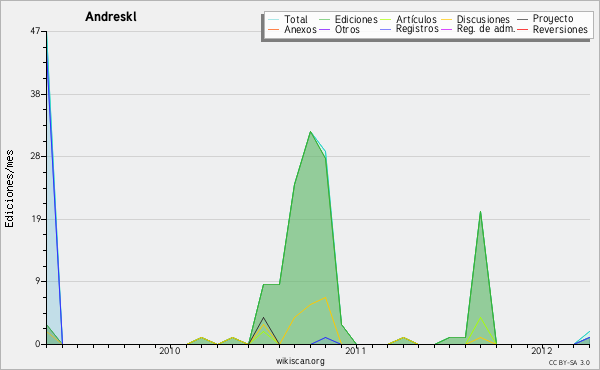The height and width of the screenshot is (370, 600).
Task: Click the blue Registros legend line swatch
Action: pyautogui.click(x=386, y=29)
